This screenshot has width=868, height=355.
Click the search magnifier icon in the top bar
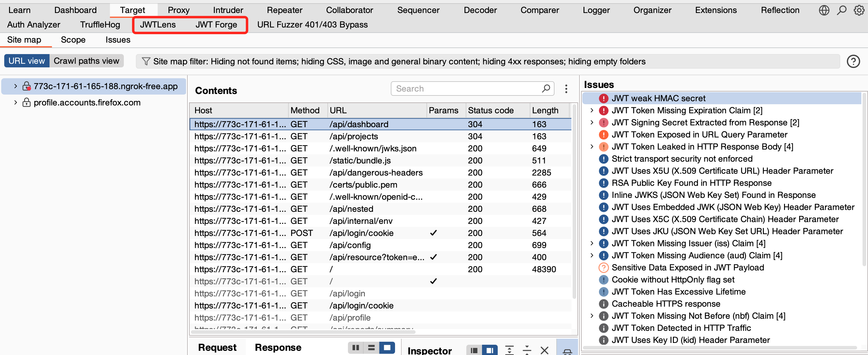841,10
